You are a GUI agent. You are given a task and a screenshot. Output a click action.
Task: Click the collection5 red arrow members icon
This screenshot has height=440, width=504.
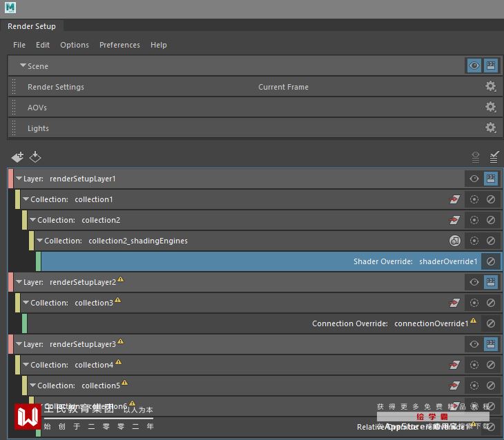pos(454,386)
